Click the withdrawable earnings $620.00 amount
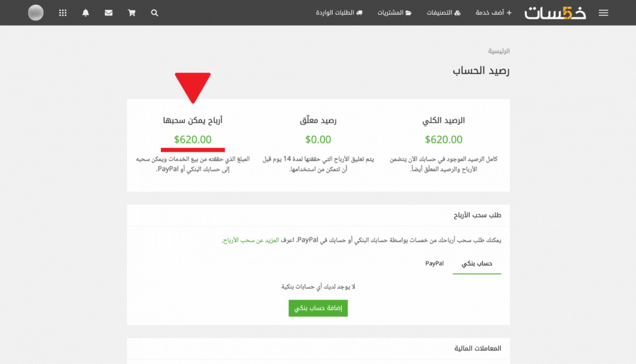636x364 pixels. [x=192, y=140]
